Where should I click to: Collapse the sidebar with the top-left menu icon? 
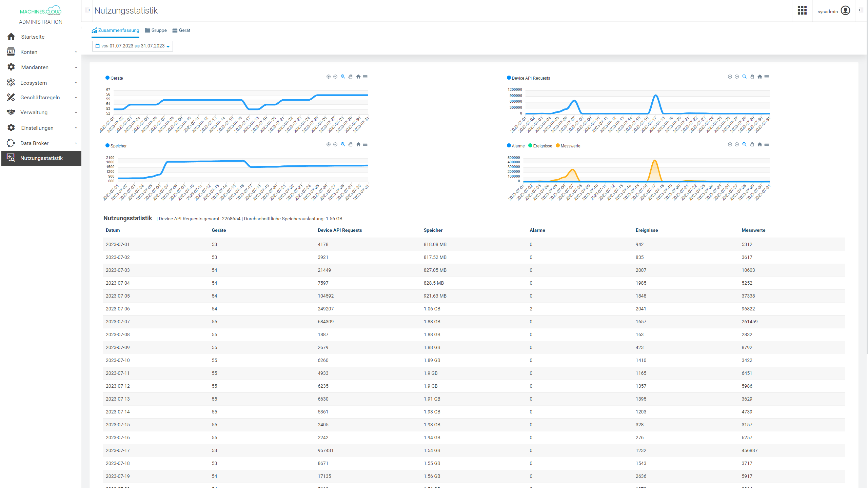click(87, 10)
